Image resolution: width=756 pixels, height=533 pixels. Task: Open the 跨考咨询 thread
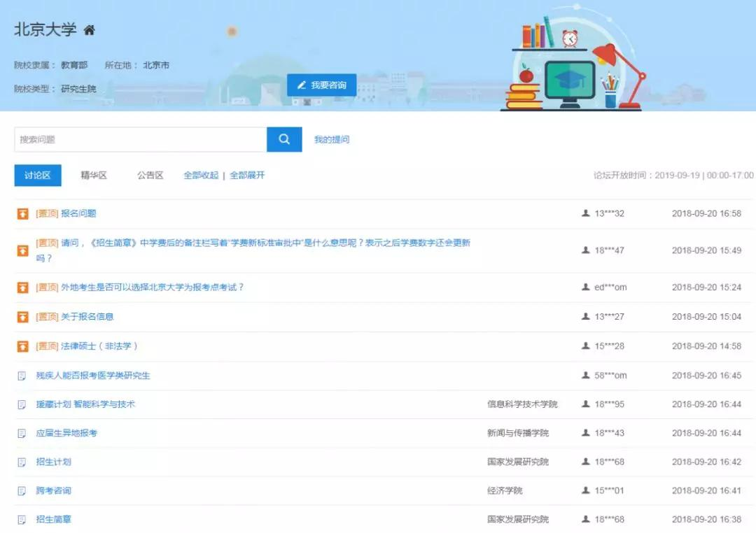click(53, 490)
